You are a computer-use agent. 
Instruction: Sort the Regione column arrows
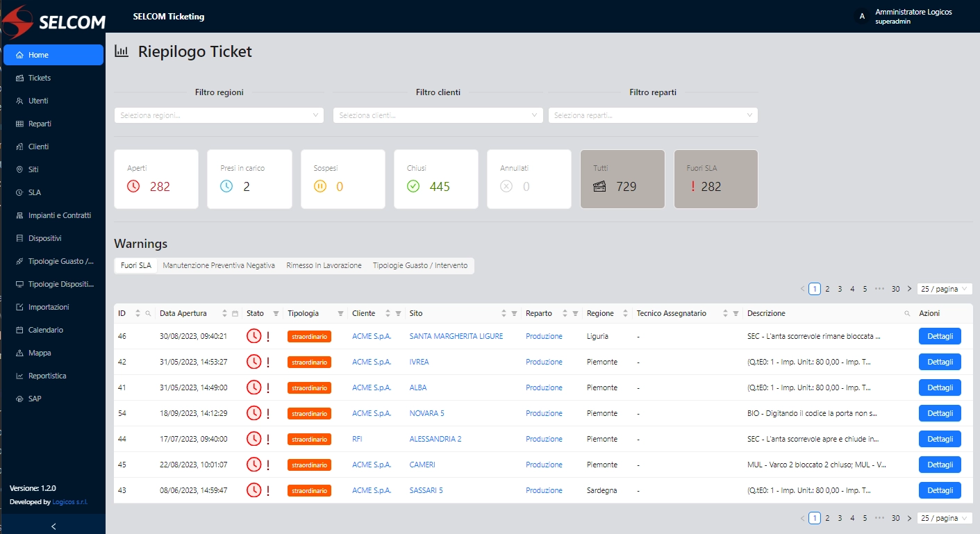coord(625,314)
